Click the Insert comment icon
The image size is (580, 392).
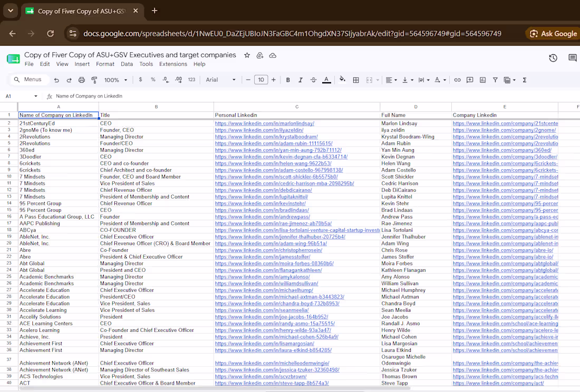coord(470,80)
